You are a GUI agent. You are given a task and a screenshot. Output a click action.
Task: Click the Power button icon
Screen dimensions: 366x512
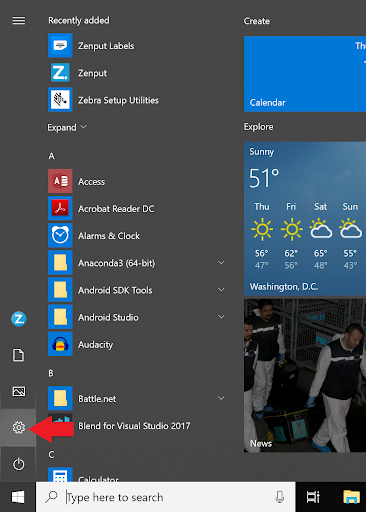tap(18, 464)
